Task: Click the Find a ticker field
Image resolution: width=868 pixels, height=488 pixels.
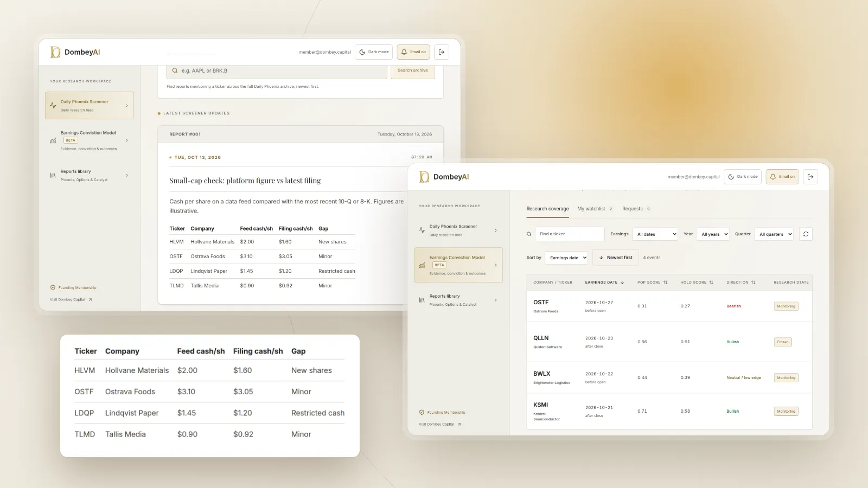Action: tap(570, 234)
